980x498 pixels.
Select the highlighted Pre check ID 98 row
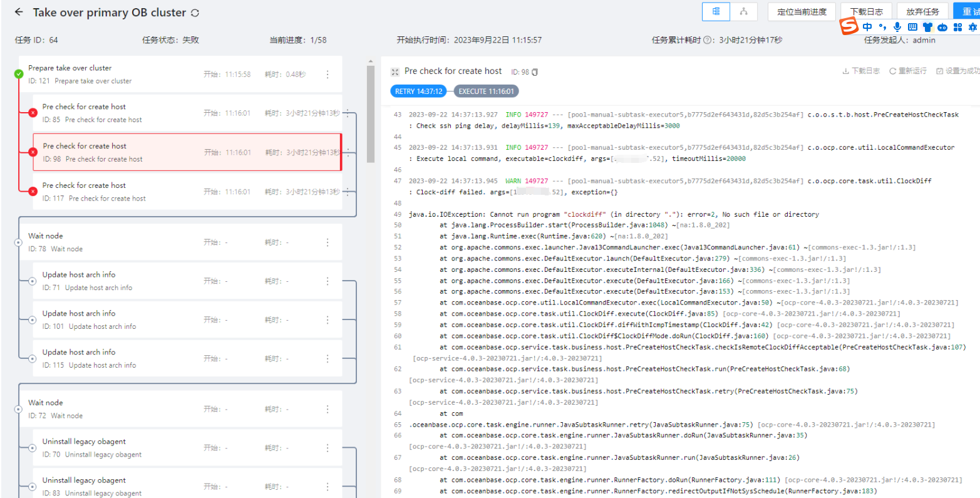click(187, 152)
